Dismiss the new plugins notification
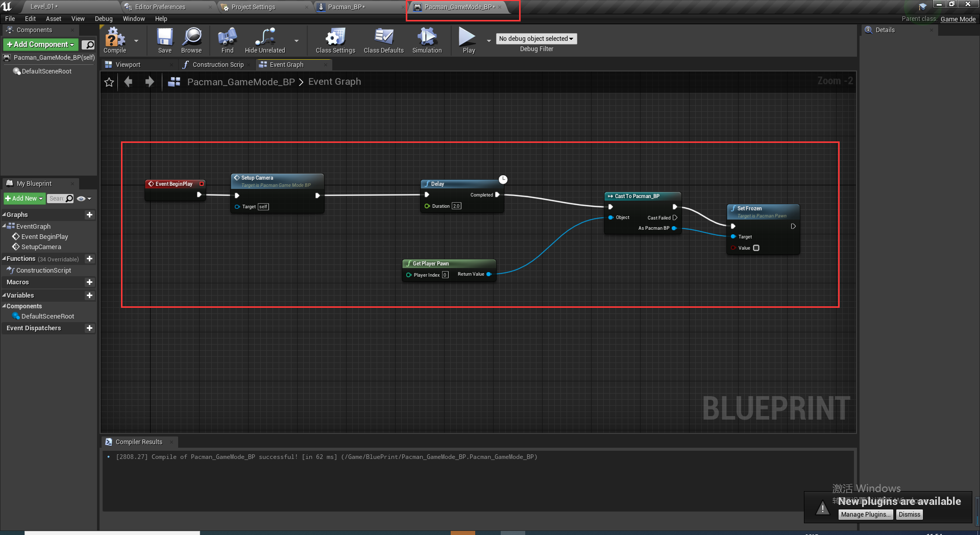 (909, 515)
